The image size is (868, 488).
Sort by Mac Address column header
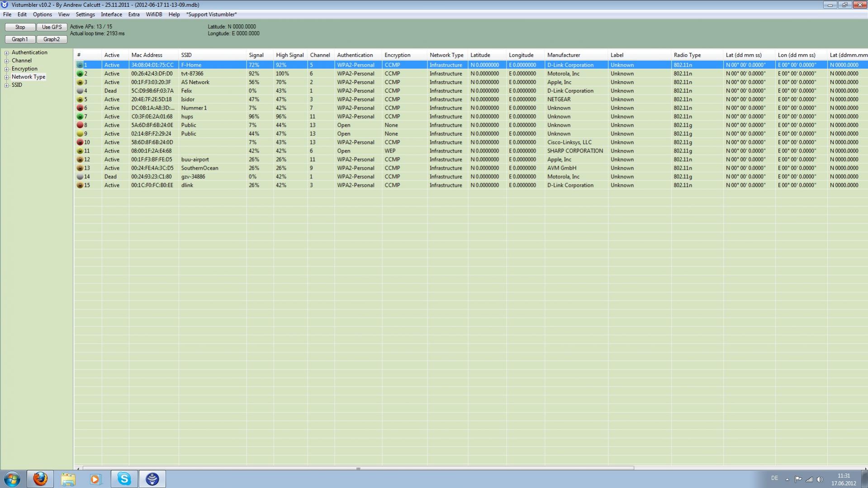[x=154, y=55]
